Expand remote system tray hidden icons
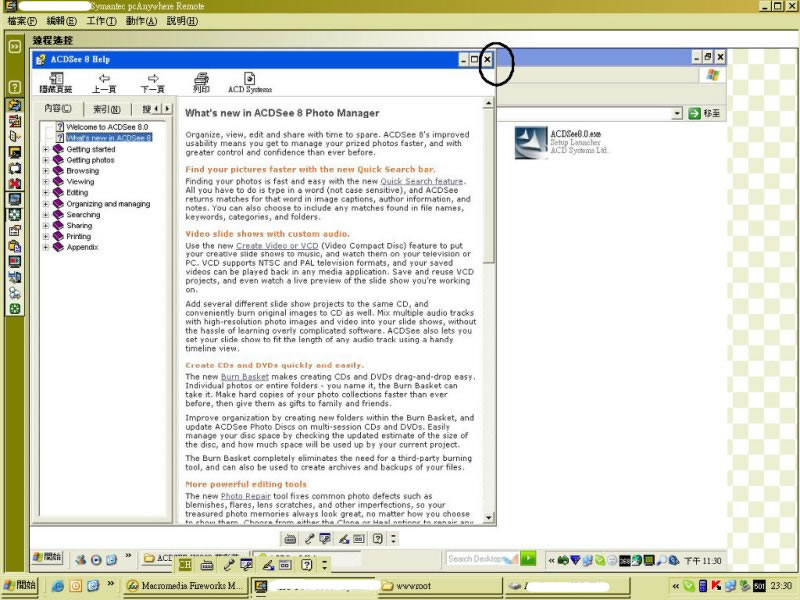 (x=552, y=560)
